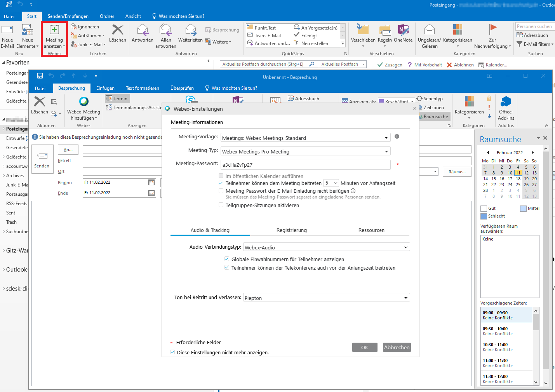Select Trash folder in folder pane
Viewport: 555px width, 392px height.
(11, 222)
